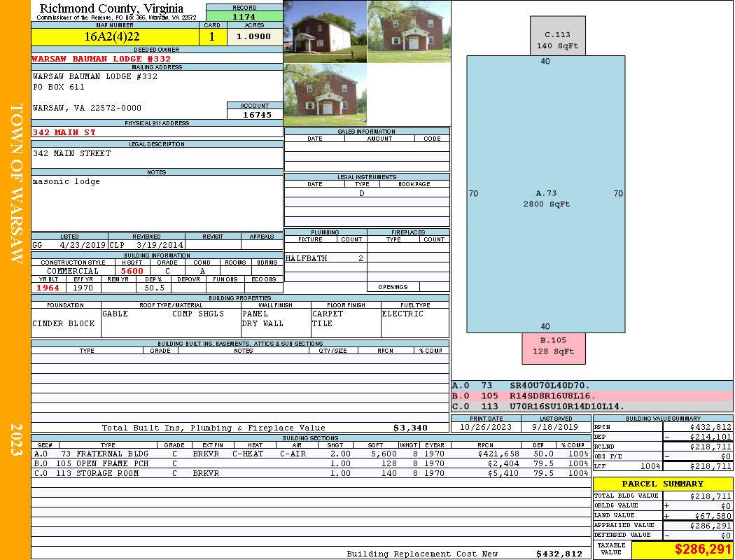Click the masonic lodge note
This screenshot has height=560, width=735.
(x=66, y=182)
